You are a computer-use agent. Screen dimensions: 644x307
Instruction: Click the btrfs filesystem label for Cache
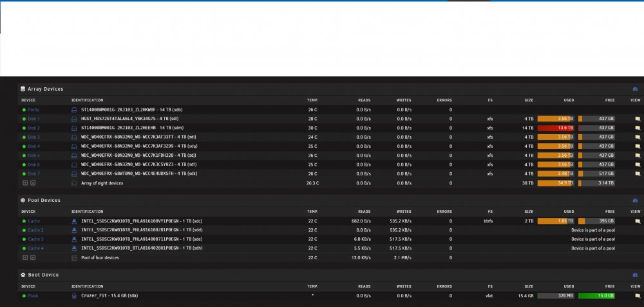click(488, 221)
